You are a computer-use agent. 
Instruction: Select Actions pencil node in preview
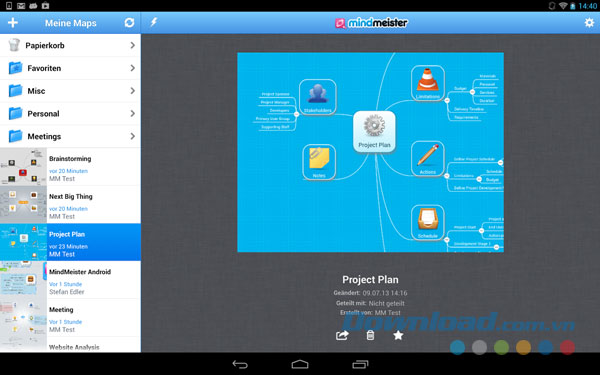(428, 159)
